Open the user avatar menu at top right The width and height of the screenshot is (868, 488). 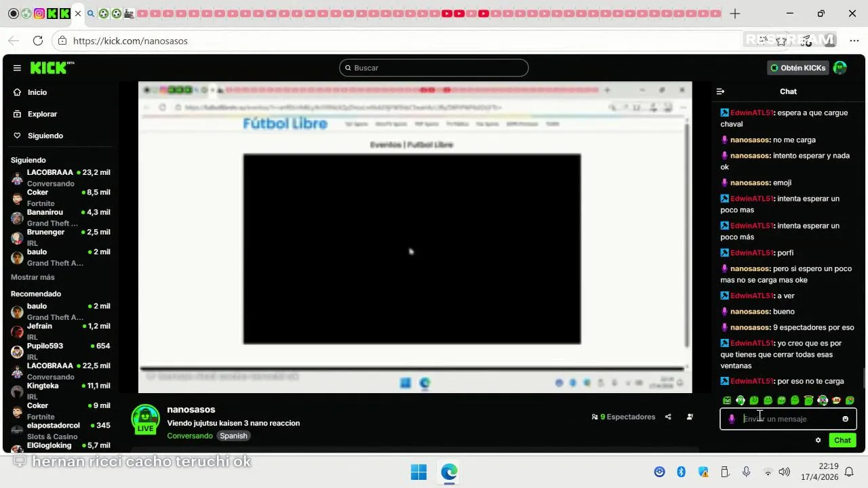coord(840,68)
